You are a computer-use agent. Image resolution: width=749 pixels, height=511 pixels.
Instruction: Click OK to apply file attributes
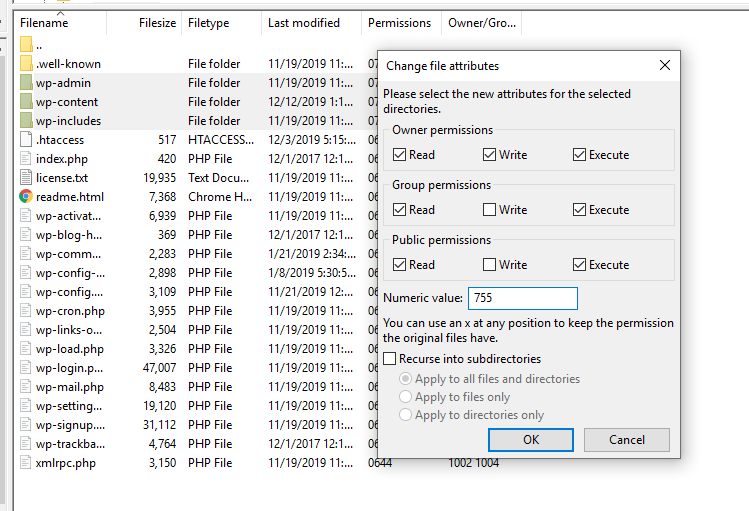(x=531, y=440)
